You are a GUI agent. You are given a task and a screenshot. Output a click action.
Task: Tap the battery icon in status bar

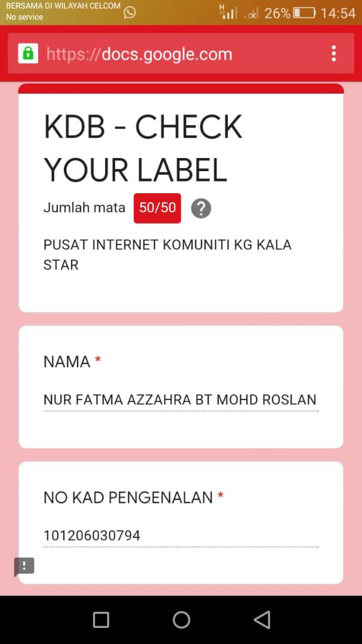[304, 13]
